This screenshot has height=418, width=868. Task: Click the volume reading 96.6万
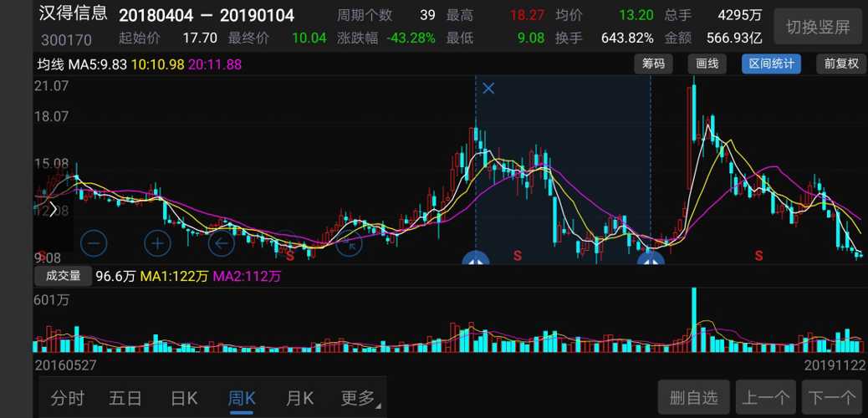(x=115, y=276)
